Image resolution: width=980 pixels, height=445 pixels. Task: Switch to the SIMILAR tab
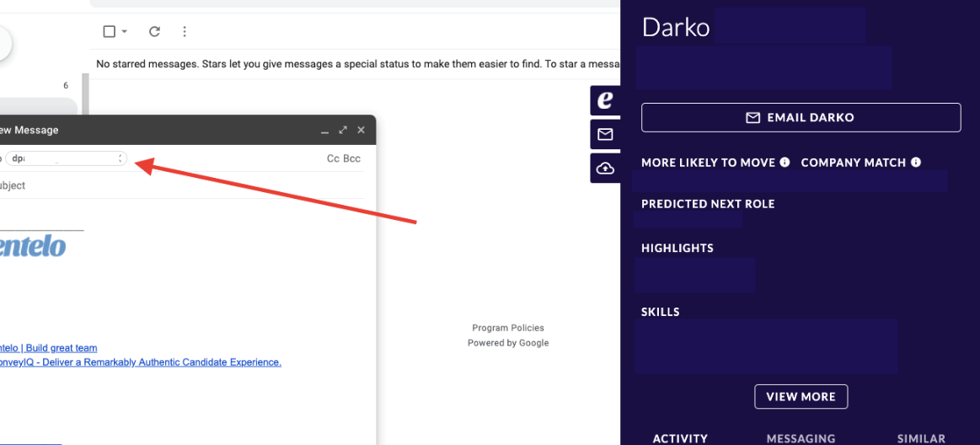[921, 439]
